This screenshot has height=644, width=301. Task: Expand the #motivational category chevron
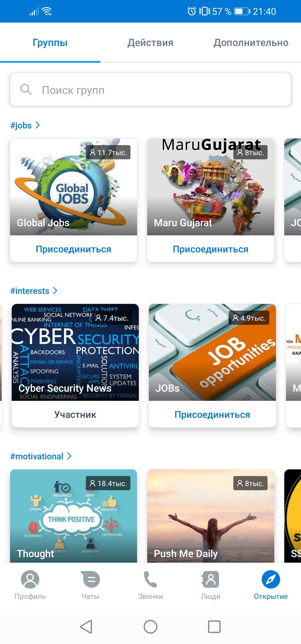69,456
